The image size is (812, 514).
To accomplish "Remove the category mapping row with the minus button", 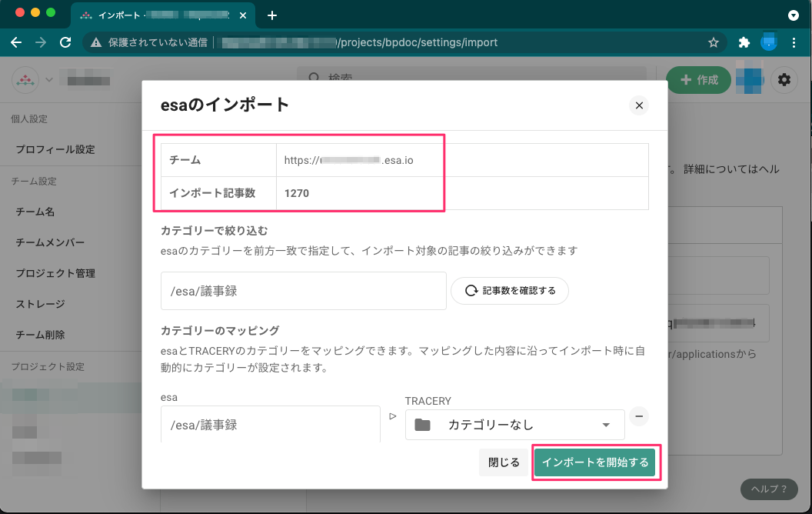I will 639,416.
